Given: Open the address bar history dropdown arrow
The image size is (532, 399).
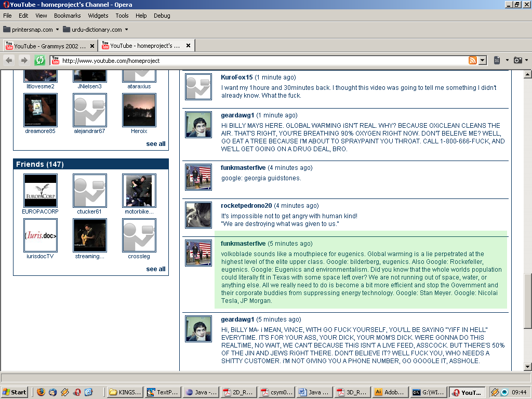Looking at the screenshot, I should (483, 60).
